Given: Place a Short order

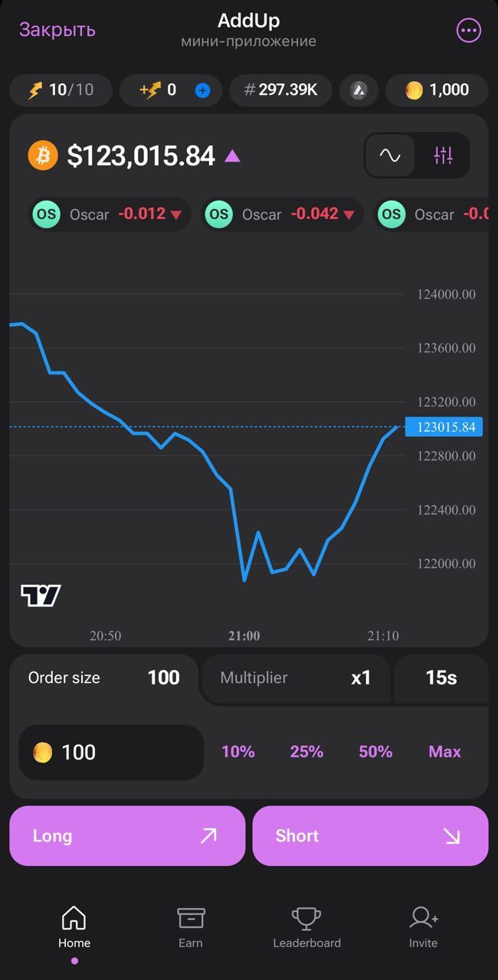Looking at the screenshot, I should coord(370,836).
